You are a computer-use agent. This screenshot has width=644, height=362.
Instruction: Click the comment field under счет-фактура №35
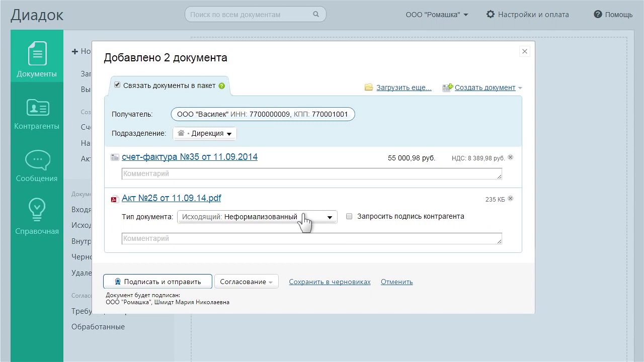pos(312,174)
